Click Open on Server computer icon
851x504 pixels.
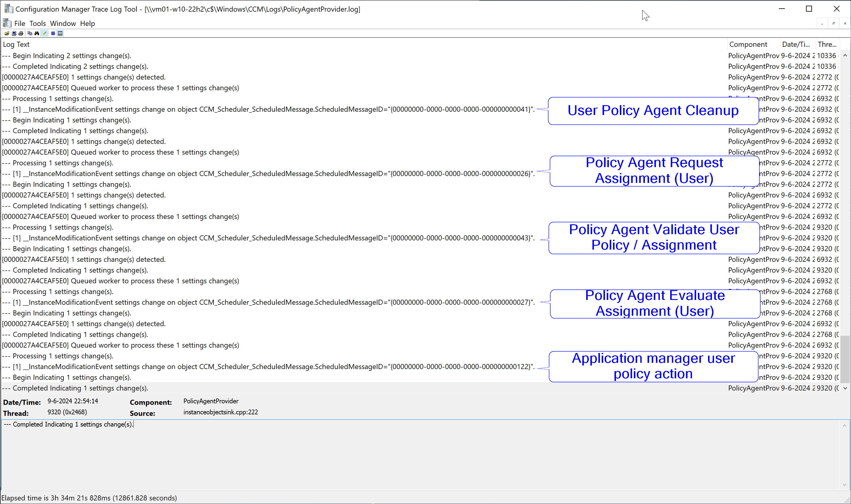tap(14, 33)
